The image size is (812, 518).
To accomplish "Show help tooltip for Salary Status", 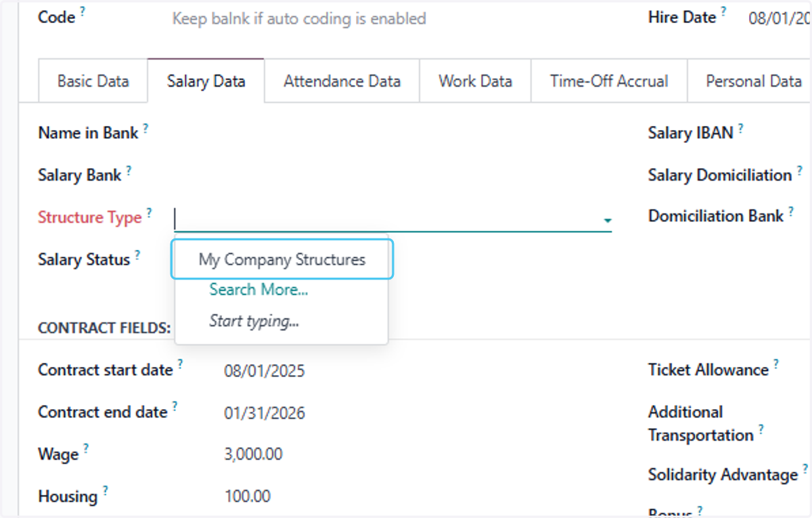I will pos(137,254).
